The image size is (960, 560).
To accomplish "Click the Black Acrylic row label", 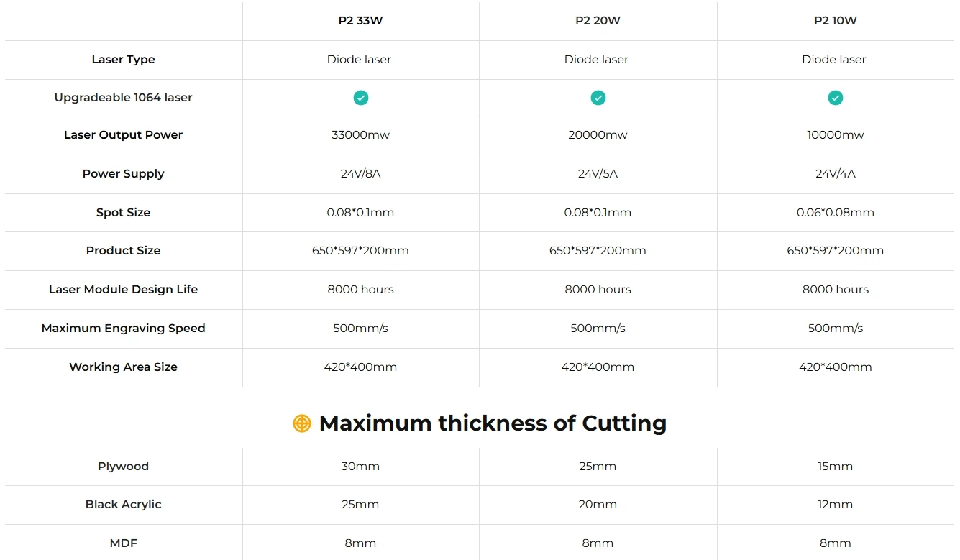I will pyautogui.click(x=123, y=505).
